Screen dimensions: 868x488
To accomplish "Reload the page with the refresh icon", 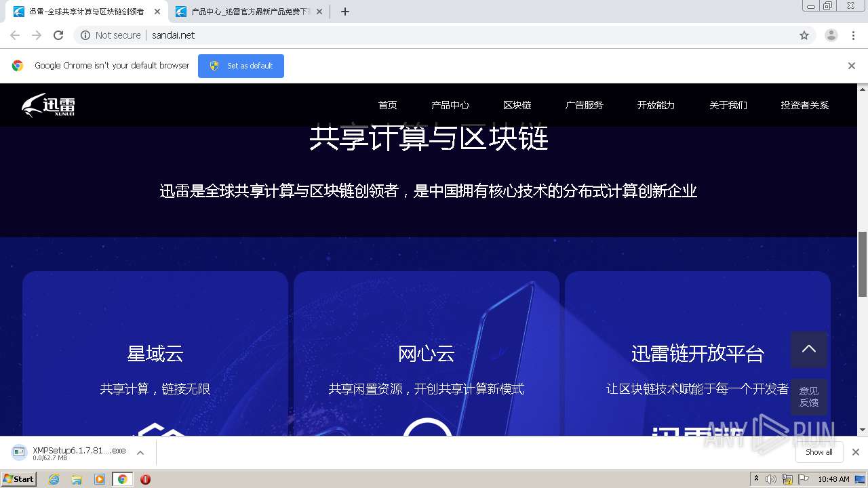I will [x=58, y=35].
